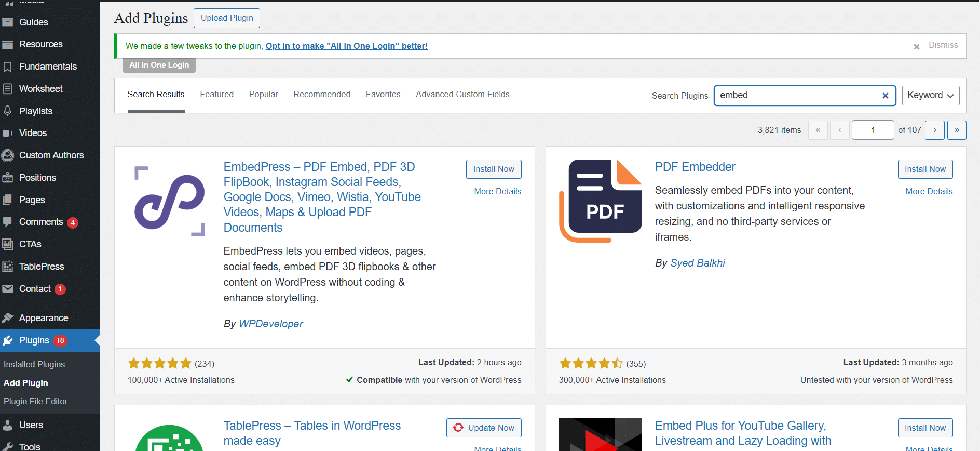Switch to Search Results tab

[156, 95]
